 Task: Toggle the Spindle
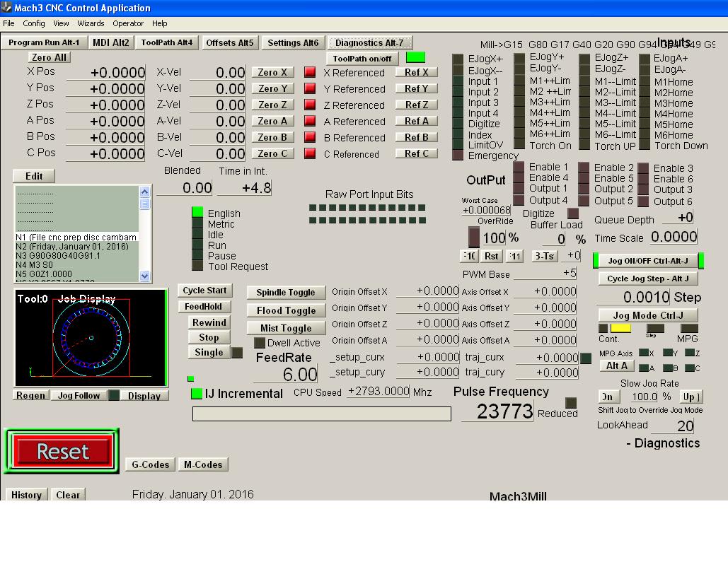tap(286, 293)
